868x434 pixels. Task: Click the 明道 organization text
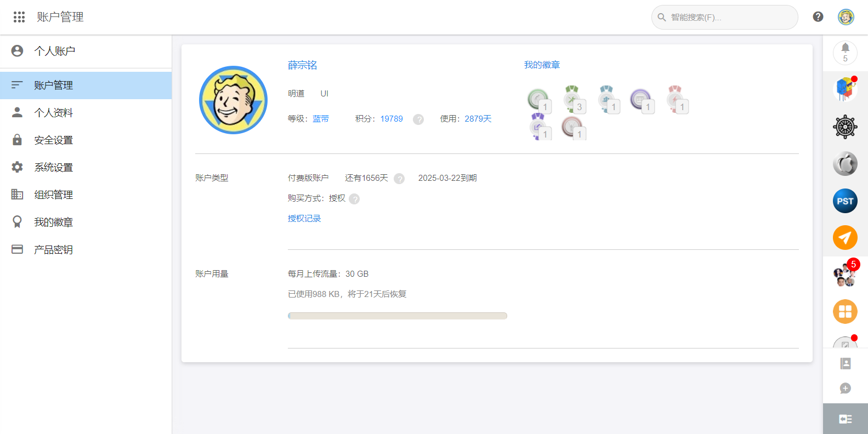tap(296, 94)
